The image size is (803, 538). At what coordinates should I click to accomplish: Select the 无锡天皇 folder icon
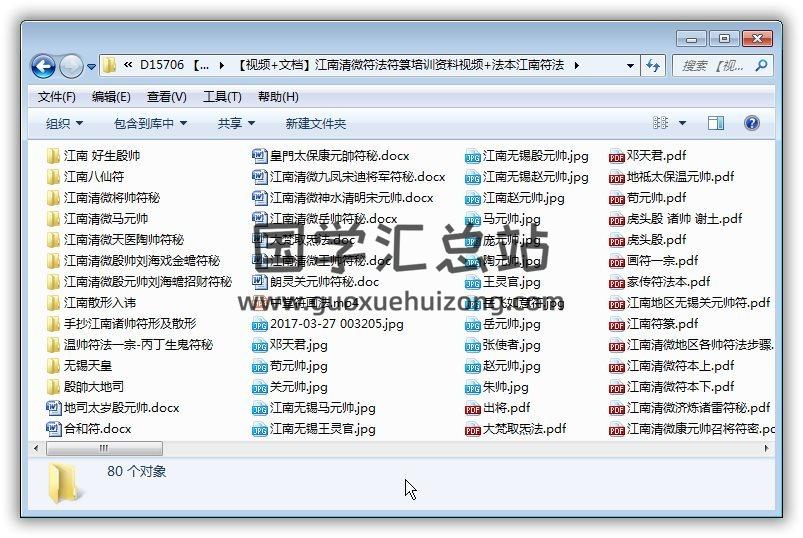pos(53,366)
